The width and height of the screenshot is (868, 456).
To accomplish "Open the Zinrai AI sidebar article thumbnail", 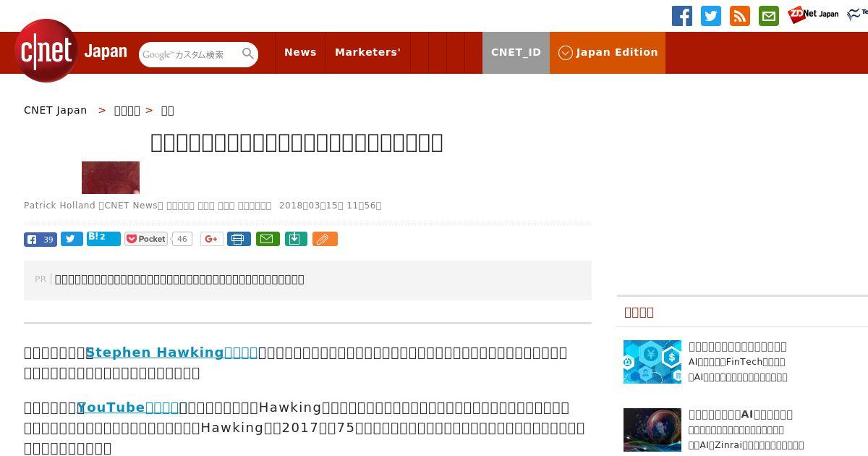I will 652,430.
